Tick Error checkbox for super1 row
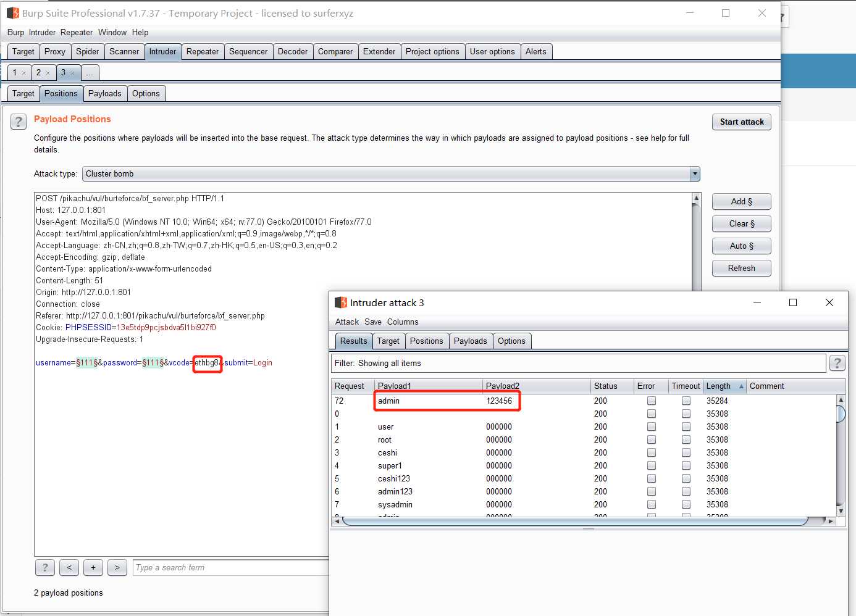 [x=652, y=465]
